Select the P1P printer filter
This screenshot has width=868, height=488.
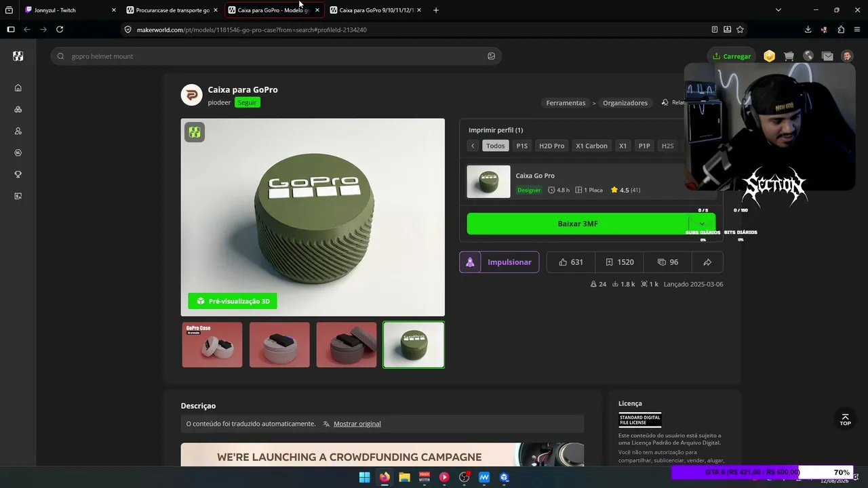[x=644, y=146]
